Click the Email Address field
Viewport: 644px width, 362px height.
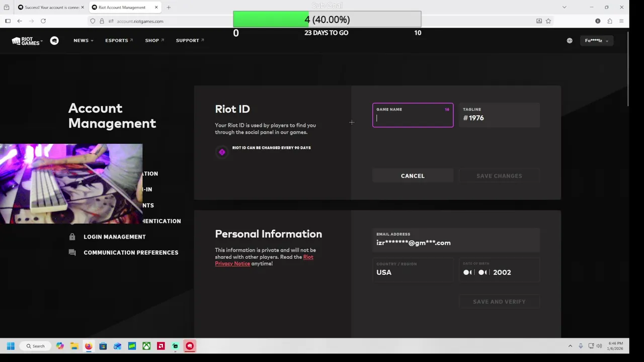pos(456,240)
